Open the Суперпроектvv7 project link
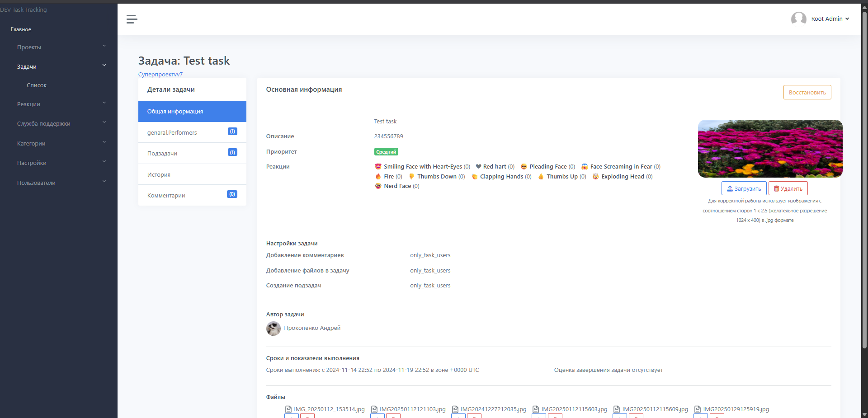This screenshot has width=868, height=418. 160,74
